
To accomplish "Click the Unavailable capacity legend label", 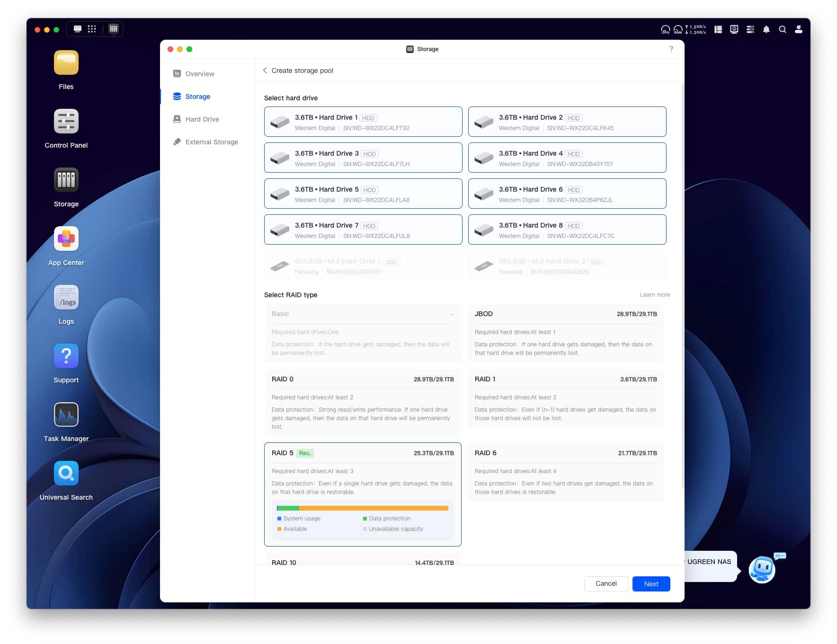I will point(396,529).
